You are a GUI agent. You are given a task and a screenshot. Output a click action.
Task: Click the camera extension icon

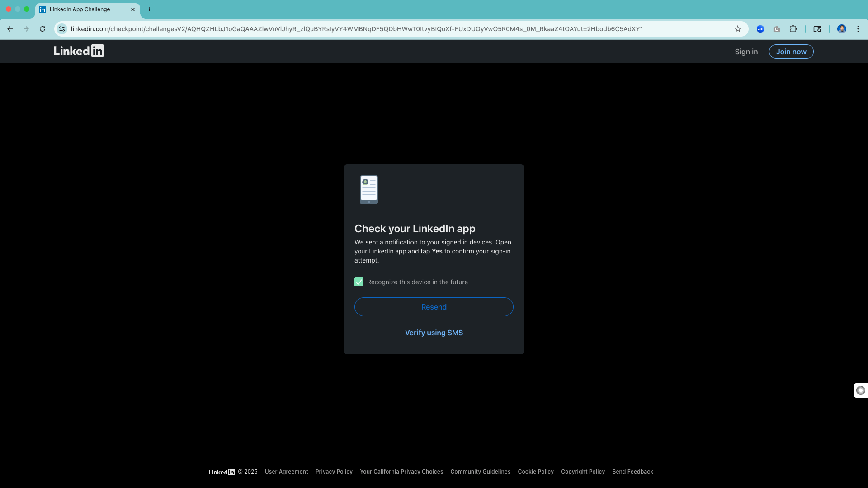pyautogui.click(x=777, y=29)
